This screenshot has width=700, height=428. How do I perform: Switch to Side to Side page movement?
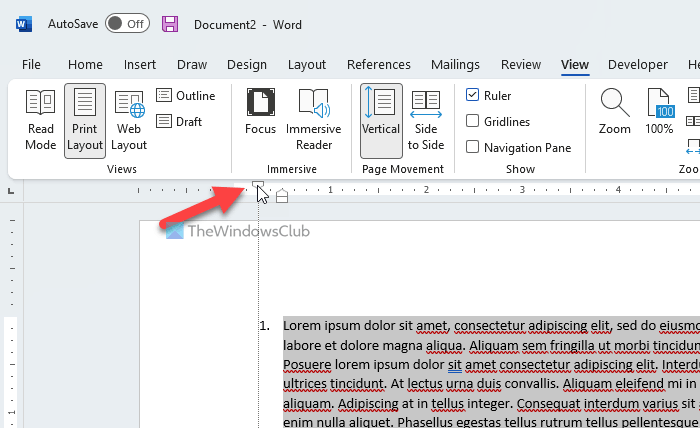[426, 119]
